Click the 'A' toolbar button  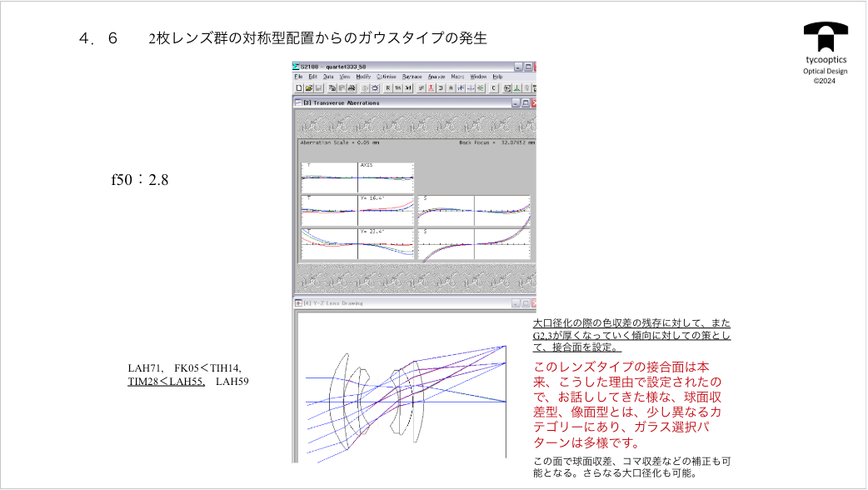coord(451,87)
